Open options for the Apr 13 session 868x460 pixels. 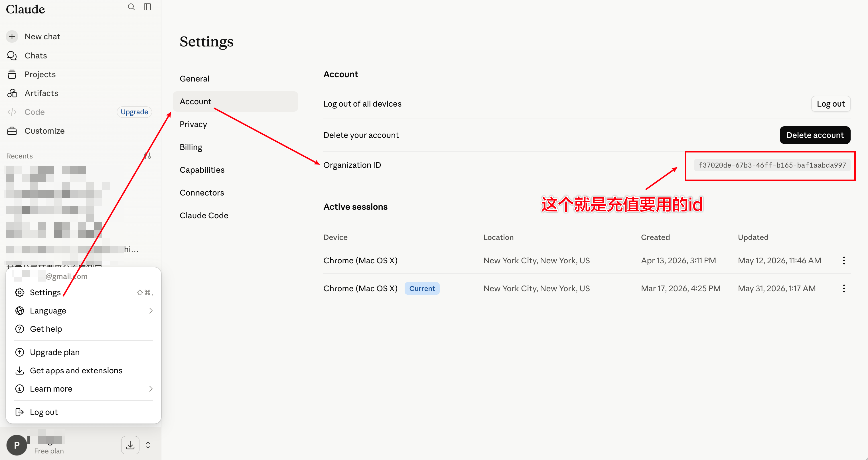tap(844, 260)
